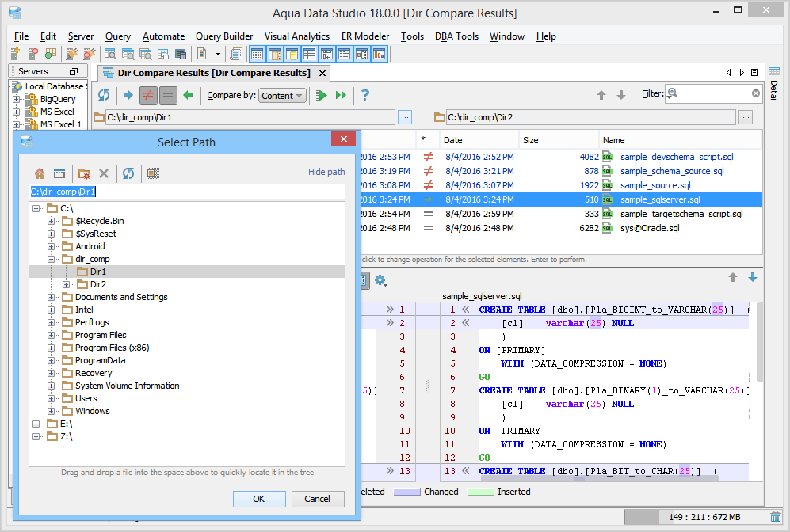Image resolution: width=790 pixels, height=532 pixels.
Task: Toggle the rightmost chart panel view button
Action: pyautogui.click(x=379, y=55)
